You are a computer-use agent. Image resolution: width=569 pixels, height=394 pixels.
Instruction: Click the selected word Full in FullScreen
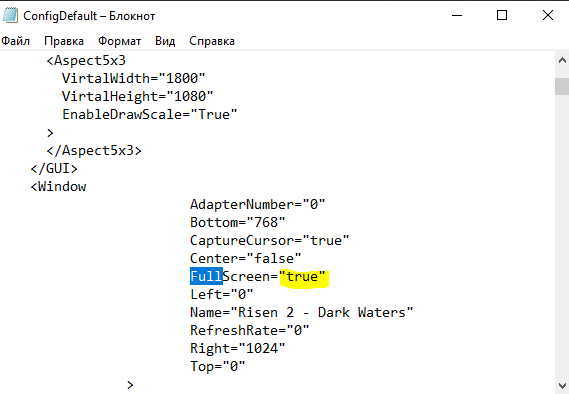click(x=206, y=277)
